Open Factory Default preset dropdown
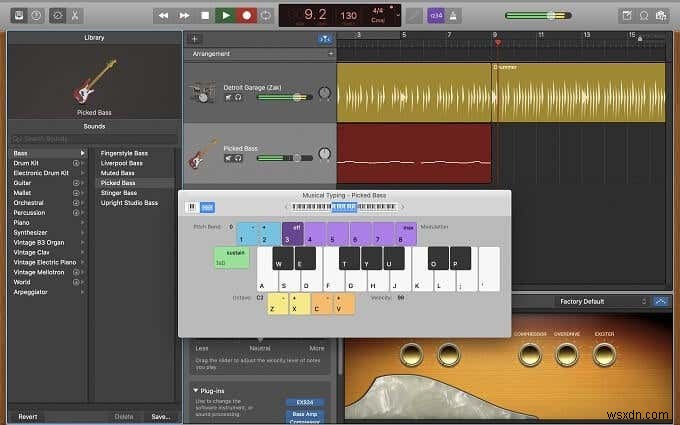This screenshot has width=680, height=425. [x=603, y=301]
